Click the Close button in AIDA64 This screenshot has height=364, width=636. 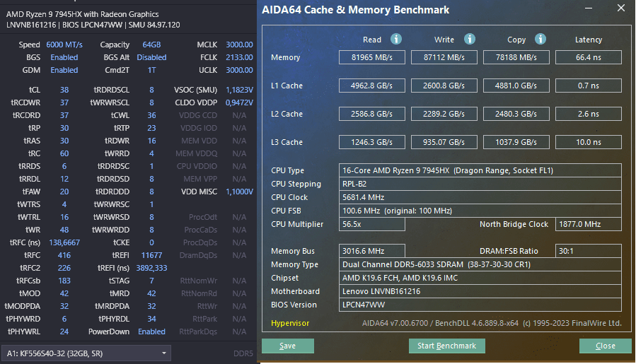(605, 346)
